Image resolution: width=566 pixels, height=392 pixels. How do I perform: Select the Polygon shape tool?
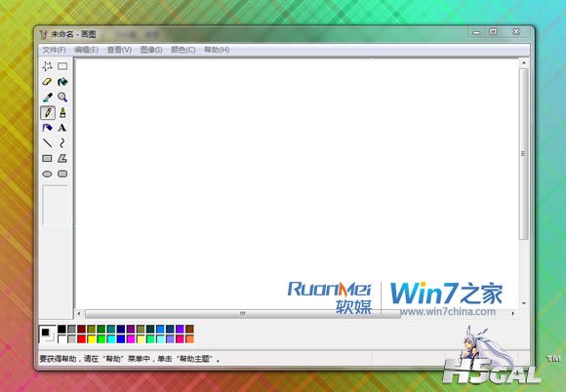[62, 158]
